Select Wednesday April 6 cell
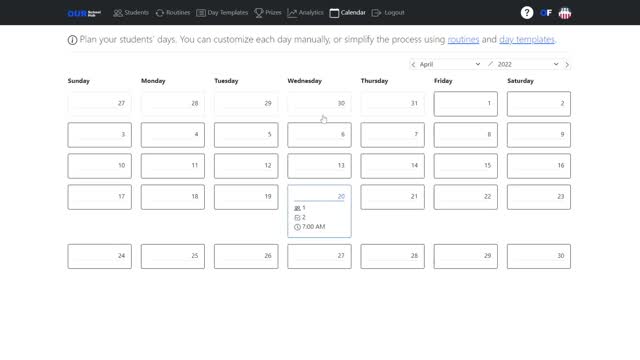Screen dimensions: 640x360 (x=319, y=135)
